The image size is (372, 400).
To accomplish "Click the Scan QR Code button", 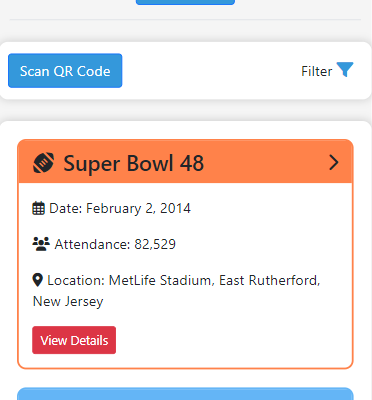I will click(65, 71).
